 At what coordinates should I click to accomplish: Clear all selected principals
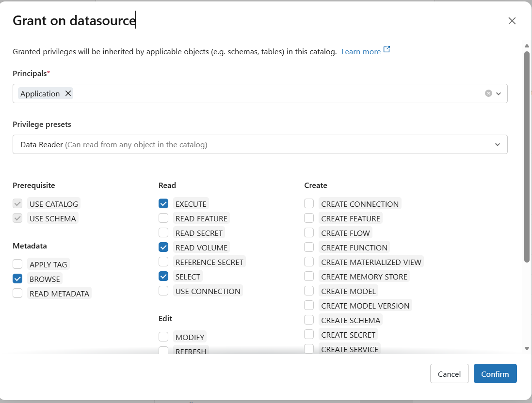(488, 93)
